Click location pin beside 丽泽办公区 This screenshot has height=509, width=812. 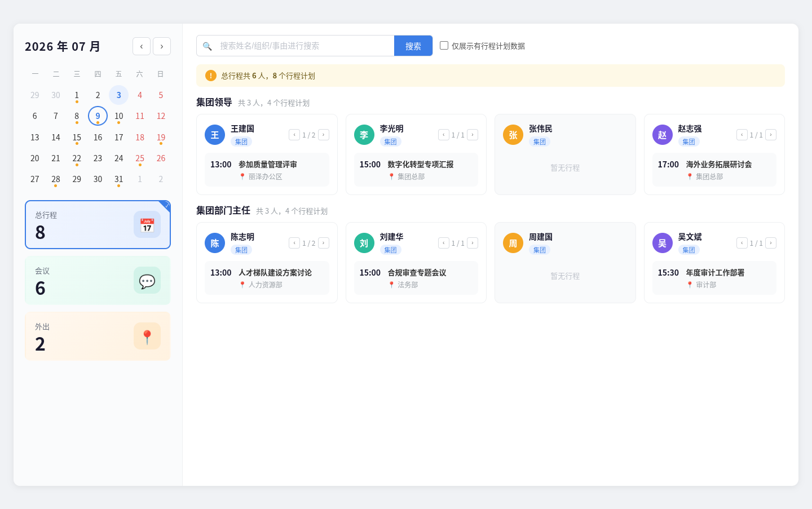[242, 176]
